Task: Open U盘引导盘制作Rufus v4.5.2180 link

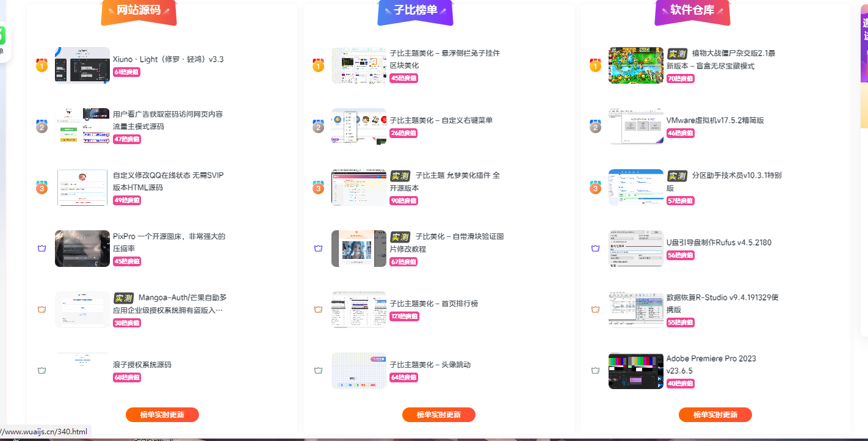Action: coord(719,242)
